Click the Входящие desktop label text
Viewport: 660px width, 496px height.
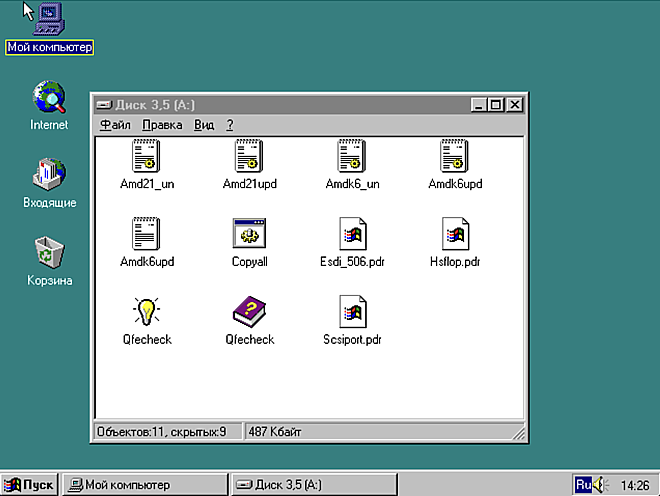pyautogui.click(x=49, y=203)
